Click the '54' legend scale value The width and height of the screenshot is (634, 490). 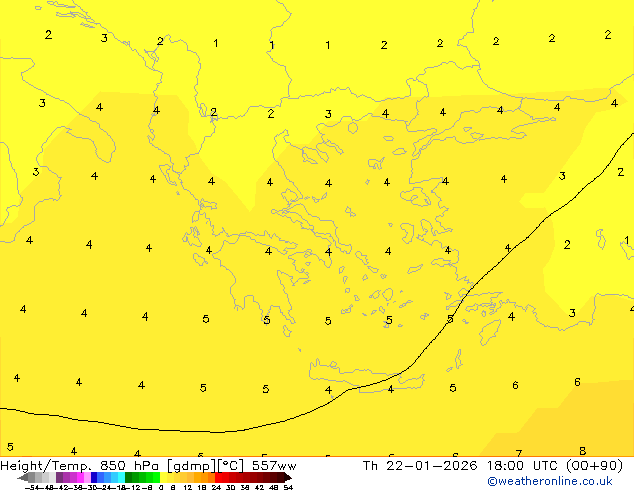(288, 487)
